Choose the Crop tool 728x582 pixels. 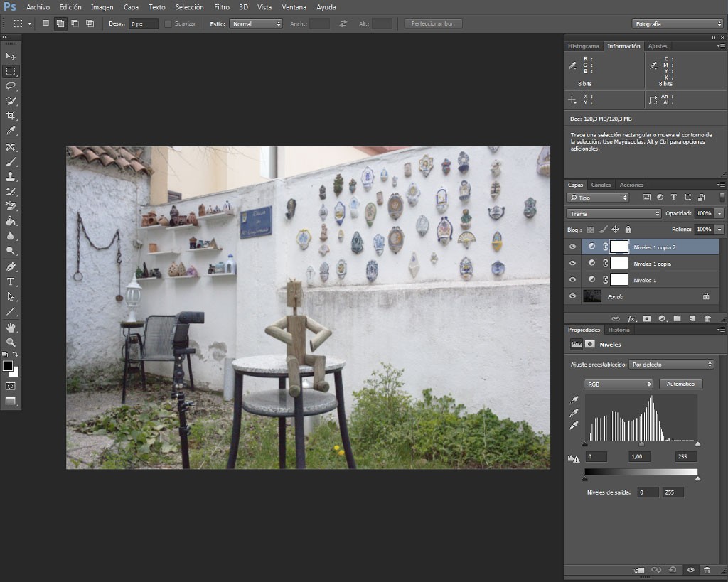point(11,116)
